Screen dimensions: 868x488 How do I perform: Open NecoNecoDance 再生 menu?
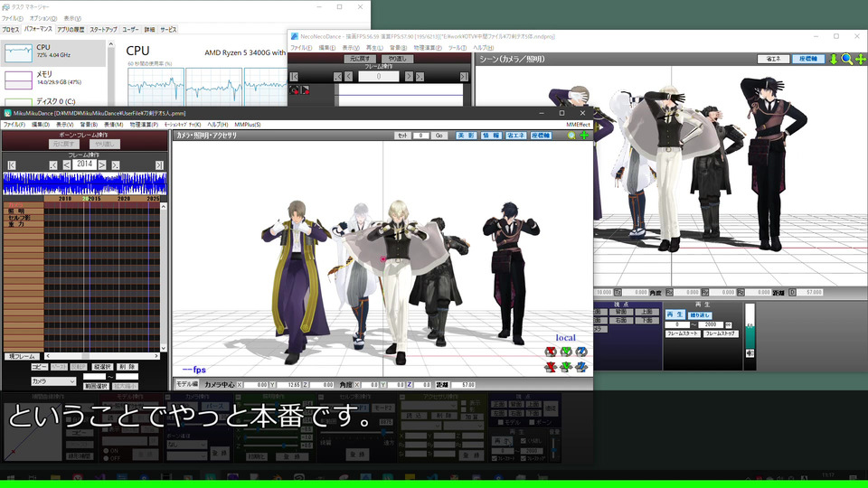pos(374,48)
